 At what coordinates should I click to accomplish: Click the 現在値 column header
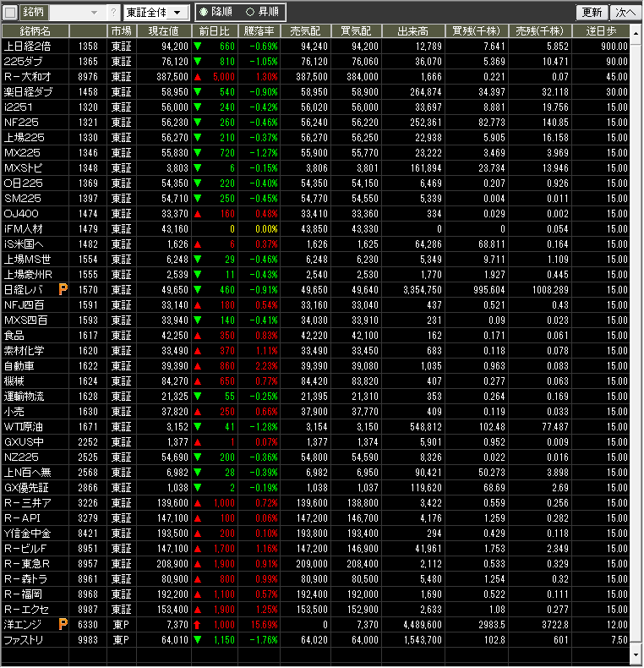163,30
